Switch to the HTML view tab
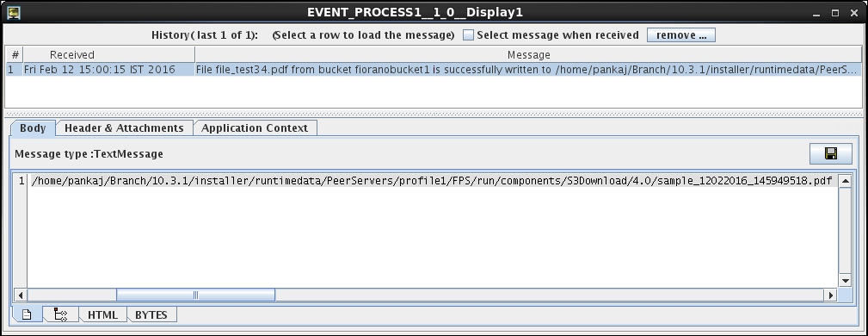This screenshot has height=336, width=868. pyautogui.click(x=103, y=315)
